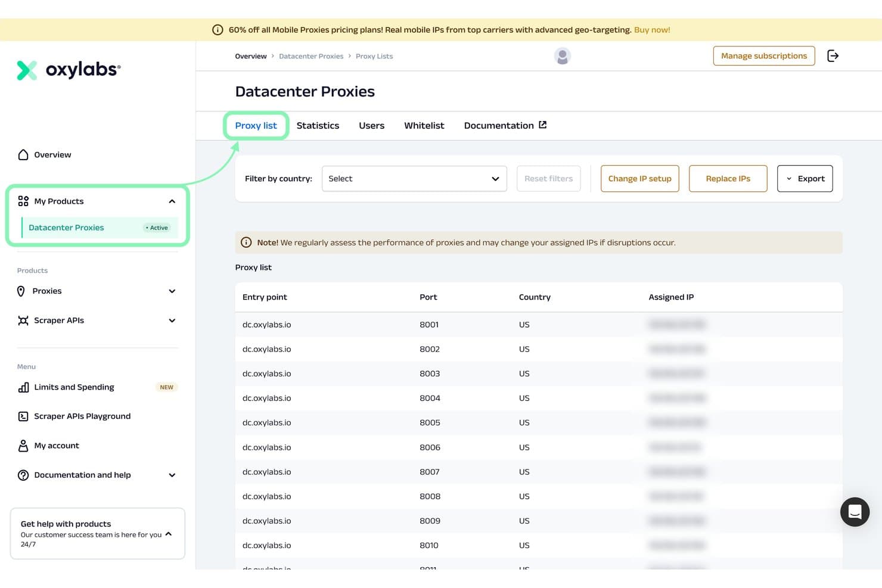Expand the Proxies menu
Viewport: 882px width, 588px height.
(172, 291)
